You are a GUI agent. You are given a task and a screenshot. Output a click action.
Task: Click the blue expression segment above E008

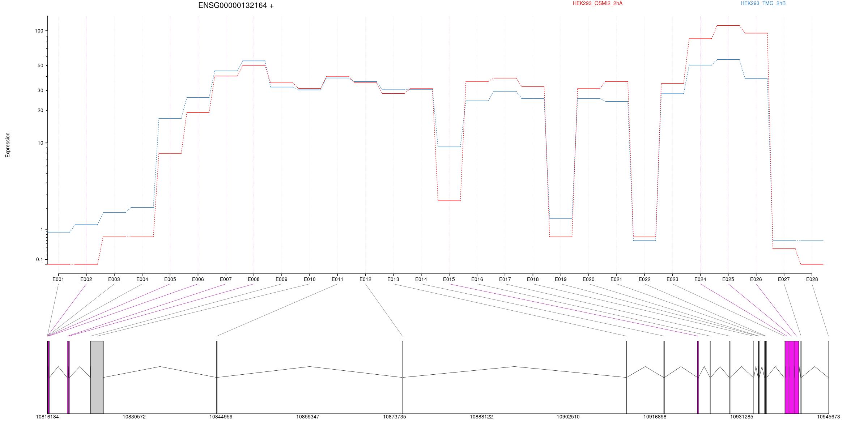coord(254,61)
